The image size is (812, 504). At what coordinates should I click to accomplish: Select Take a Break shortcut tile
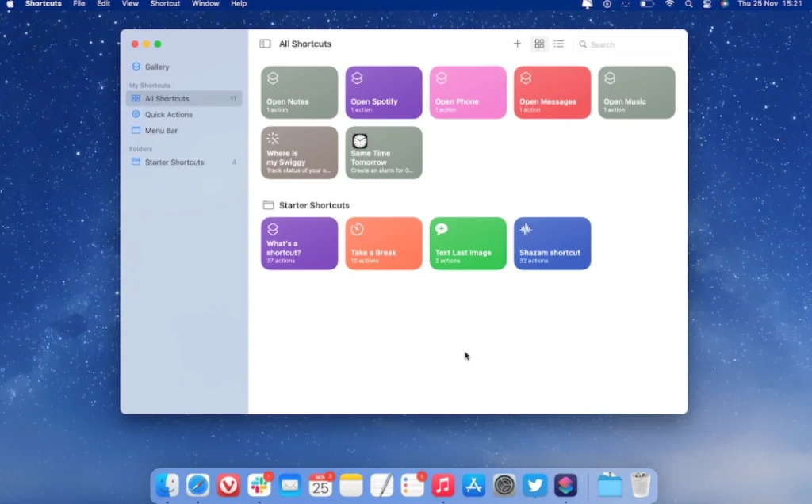[x=384, y=243]
